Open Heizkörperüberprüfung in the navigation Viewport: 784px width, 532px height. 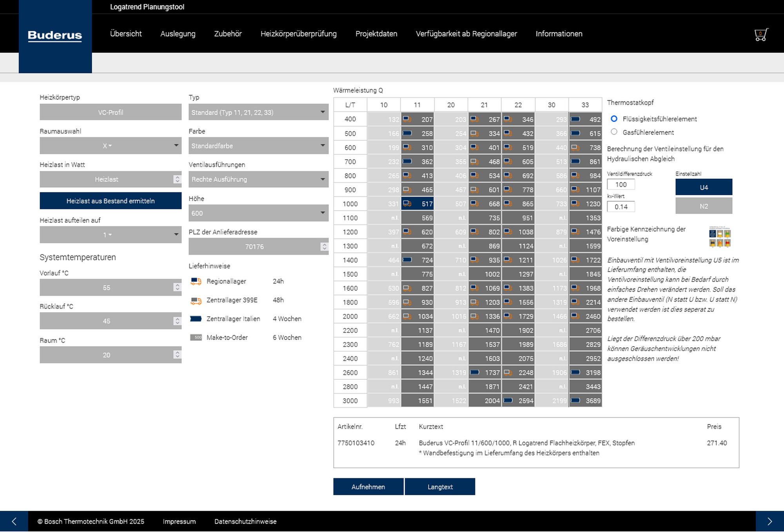[298, 34]
